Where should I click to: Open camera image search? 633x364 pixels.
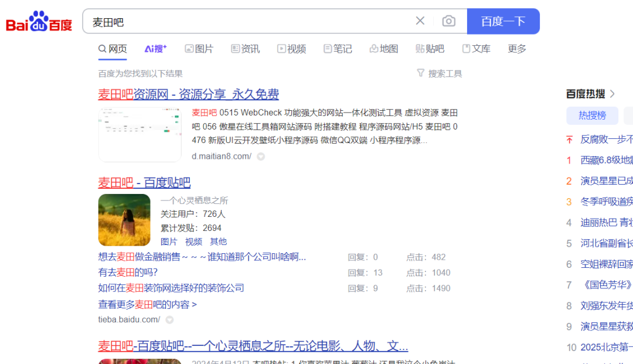(x=448, y=21)
